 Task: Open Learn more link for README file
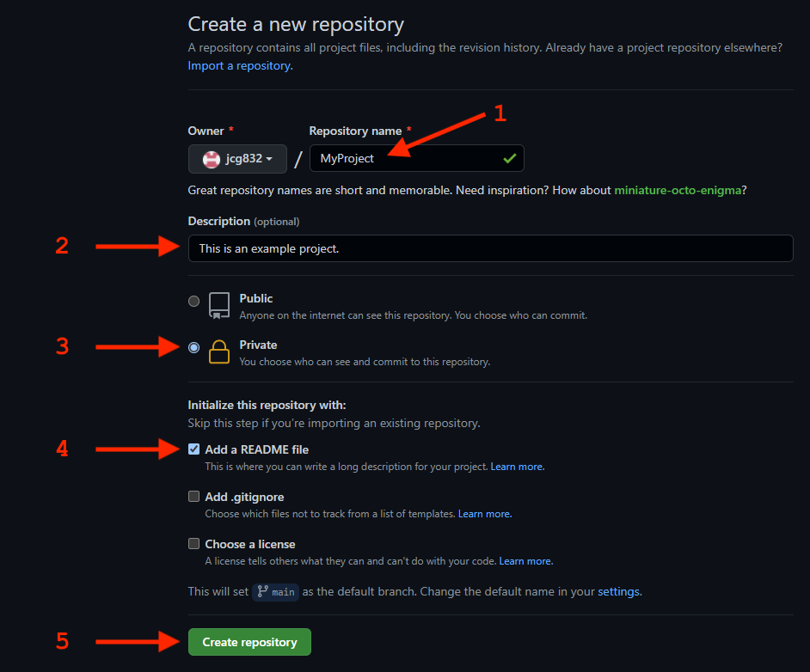click(517, 467)
